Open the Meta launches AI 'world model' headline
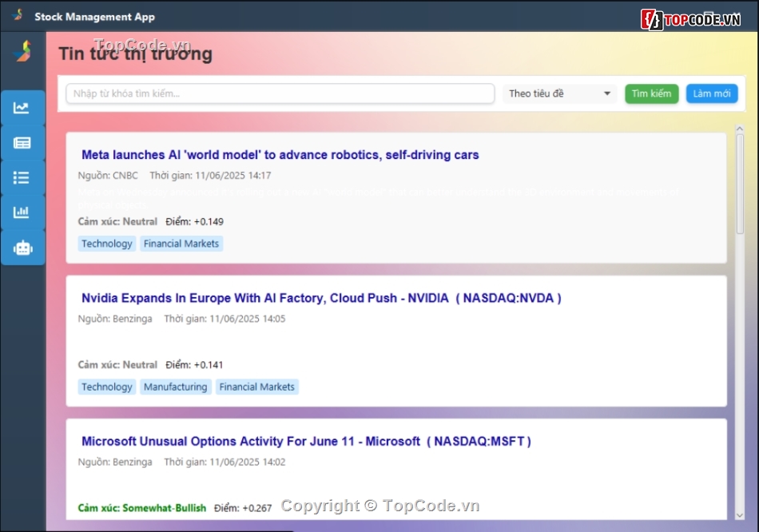The width and height of the screenshot is (759, 532). coord(280,155)
